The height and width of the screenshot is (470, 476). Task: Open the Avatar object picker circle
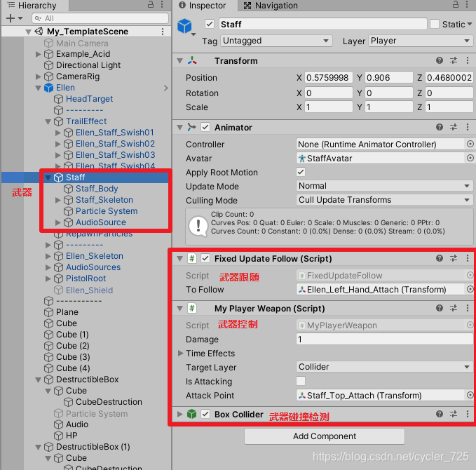[x=470, y=158]
